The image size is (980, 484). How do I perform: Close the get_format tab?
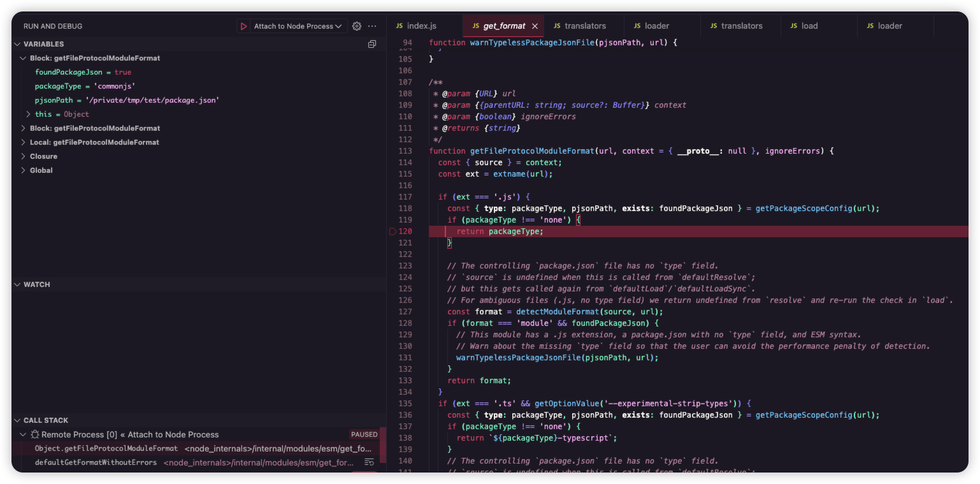point(535,26)
